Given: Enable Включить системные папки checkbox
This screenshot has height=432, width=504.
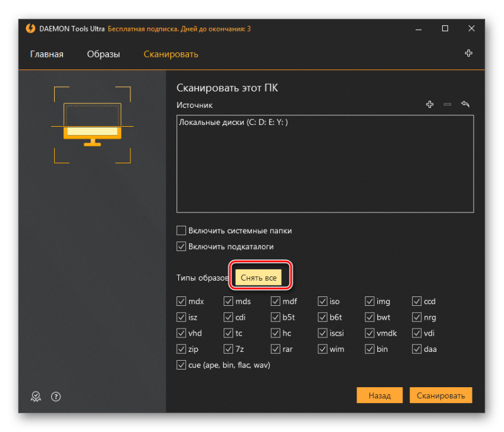Looking at the screenshot, I should tap(181, 231).
